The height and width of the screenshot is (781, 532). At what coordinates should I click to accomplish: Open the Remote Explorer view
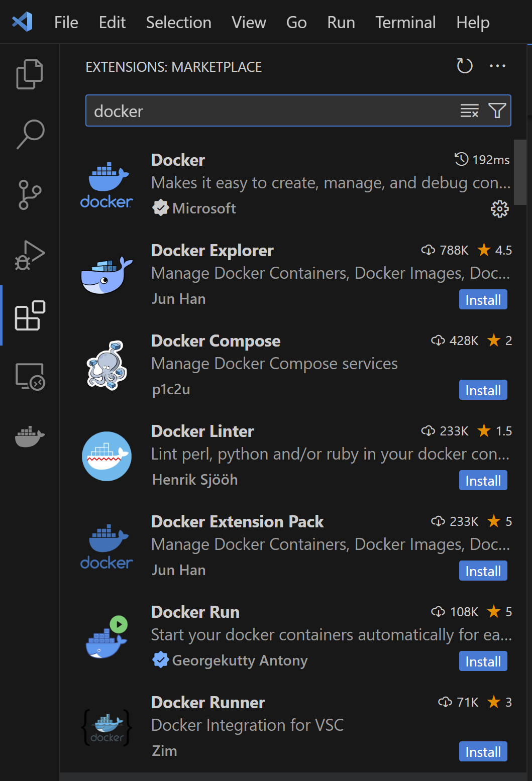pos(30,377)
